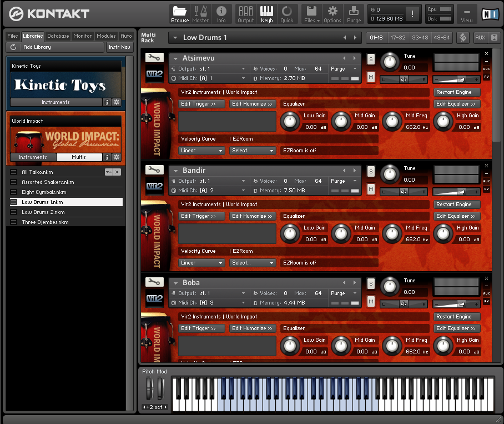The width and height of the screenshot is (504, 424).
Task: Switch to the Auto tab
Action: 126,36
